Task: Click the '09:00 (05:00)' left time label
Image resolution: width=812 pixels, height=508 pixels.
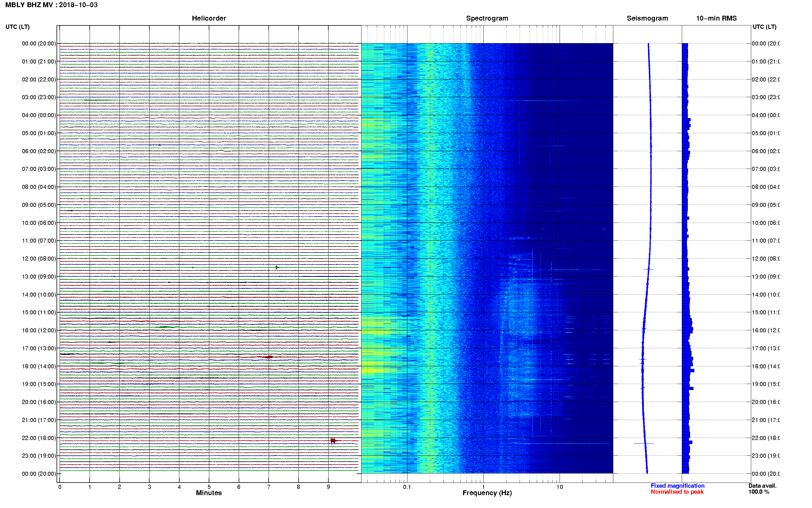Action: click(39, 205)
